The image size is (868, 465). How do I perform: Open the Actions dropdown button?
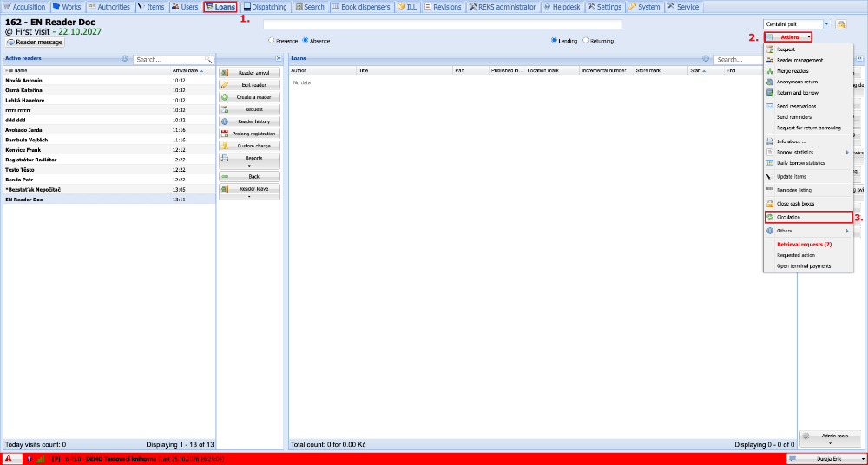click(788, 37)
